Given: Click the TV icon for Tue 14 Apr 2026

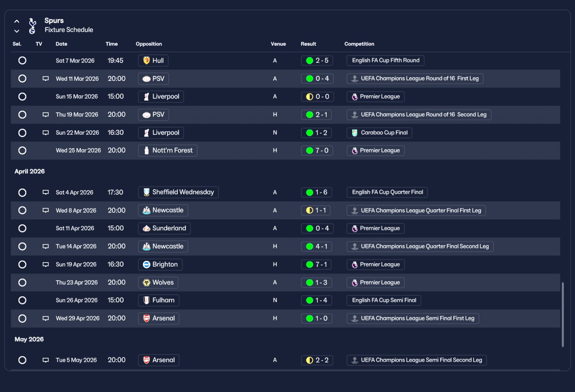Looking at the screenshot, I should pos(45,247).
